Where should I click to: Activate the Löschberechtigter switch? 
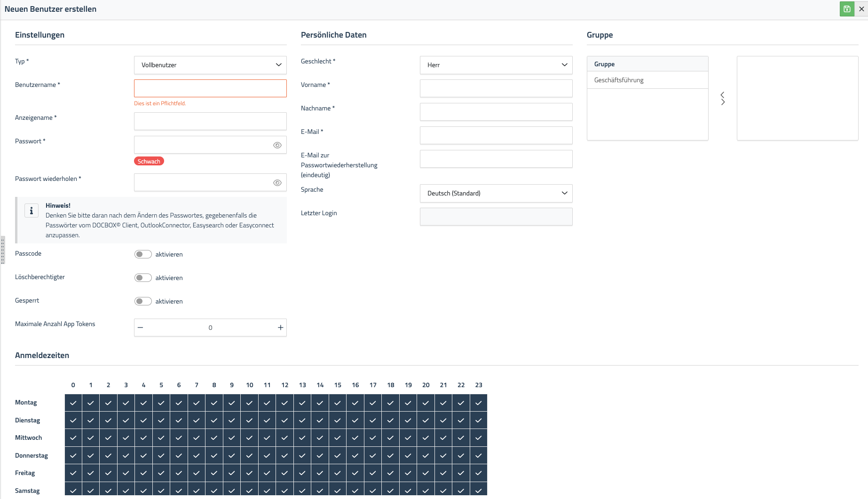143,278
